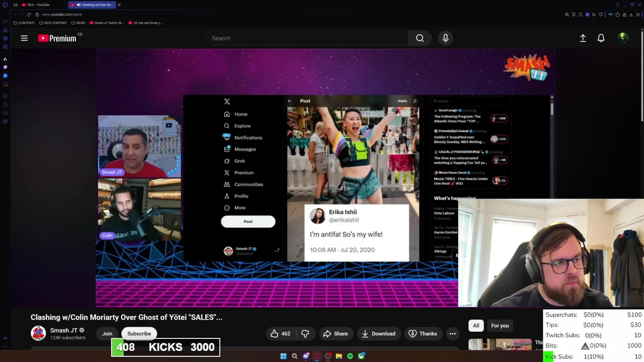Open the Smash JT channel name link
This screenshot has width=644, height=362.
point(64,330)
